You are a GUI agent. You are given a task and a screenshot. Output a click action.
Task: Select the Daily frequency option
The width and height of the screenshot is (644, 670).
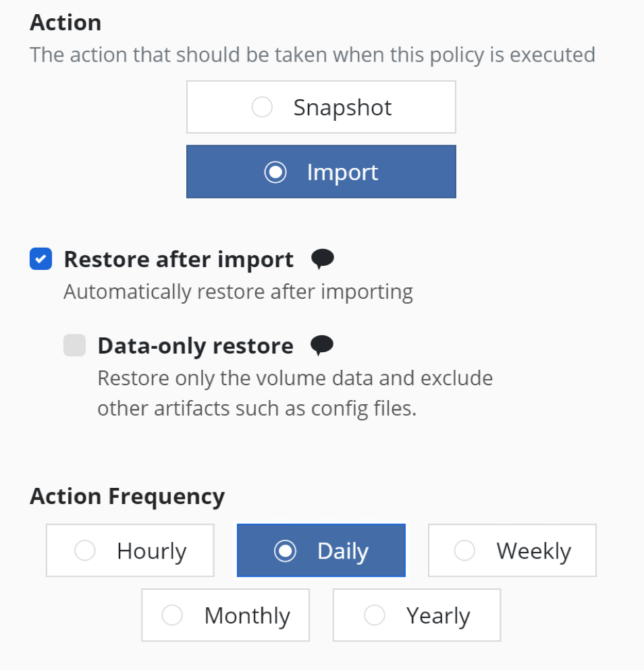pyautogui.click(x=321, y=551)
